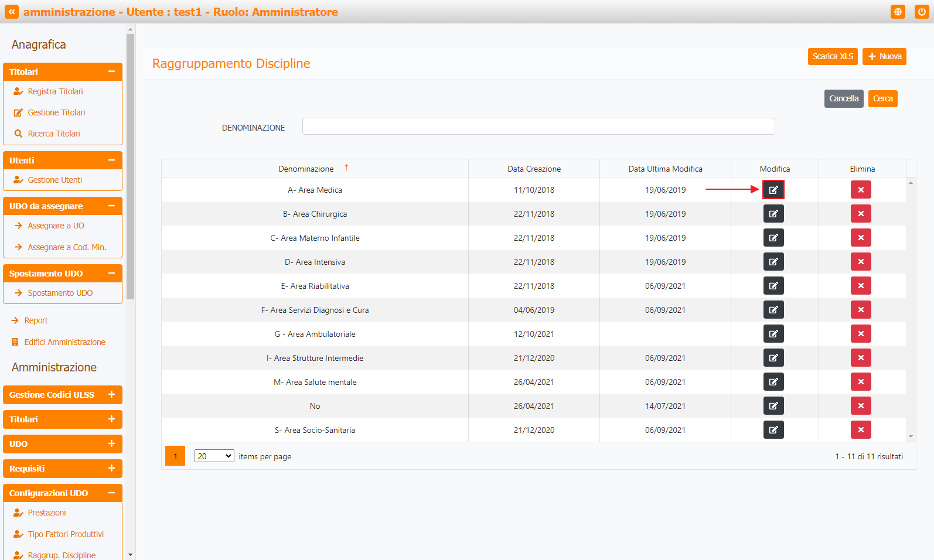Viewport: 934px width, 560px height.
Task: Open the items per page dropdown
Action: click(214, 456)
